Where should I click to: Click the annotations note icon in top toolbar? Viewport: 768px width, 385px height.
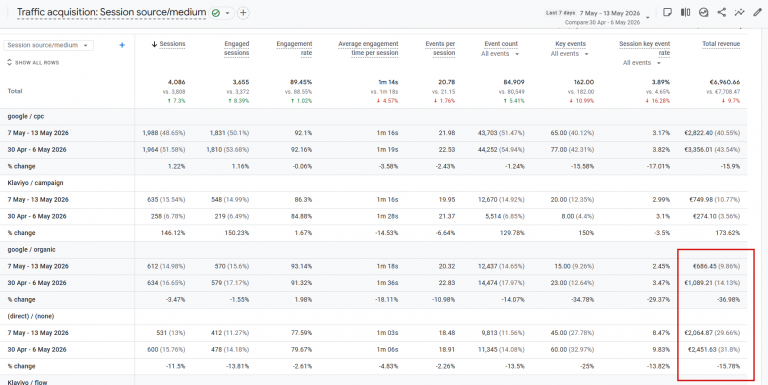(x=667, y=13)
